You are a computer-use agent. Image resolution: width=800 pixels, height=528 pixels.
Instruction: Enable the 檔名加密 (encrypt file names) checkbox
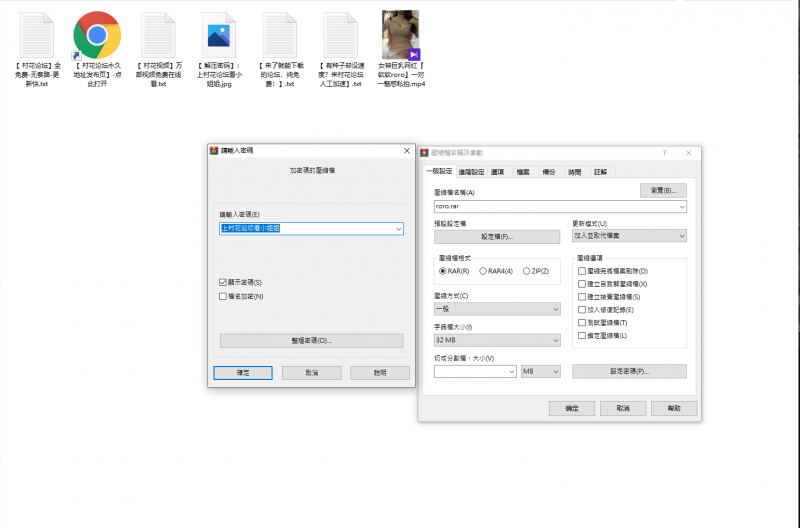[223, 296]
